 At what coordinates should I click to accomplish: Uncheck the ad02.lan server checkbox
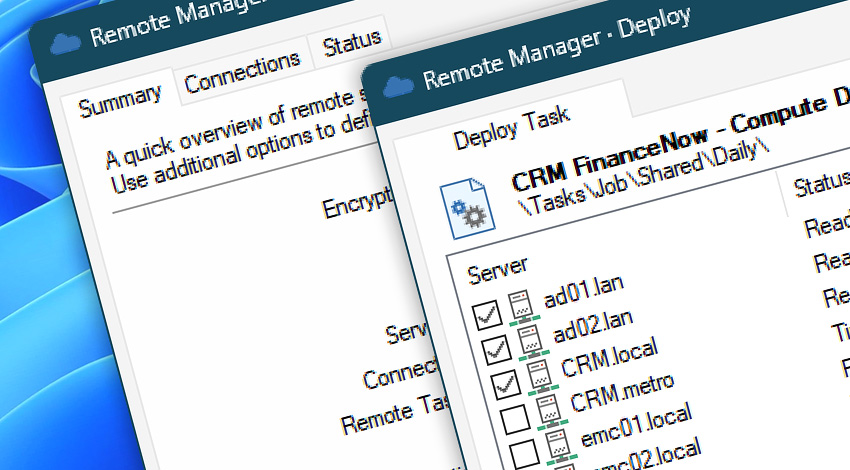coord(497,350)
